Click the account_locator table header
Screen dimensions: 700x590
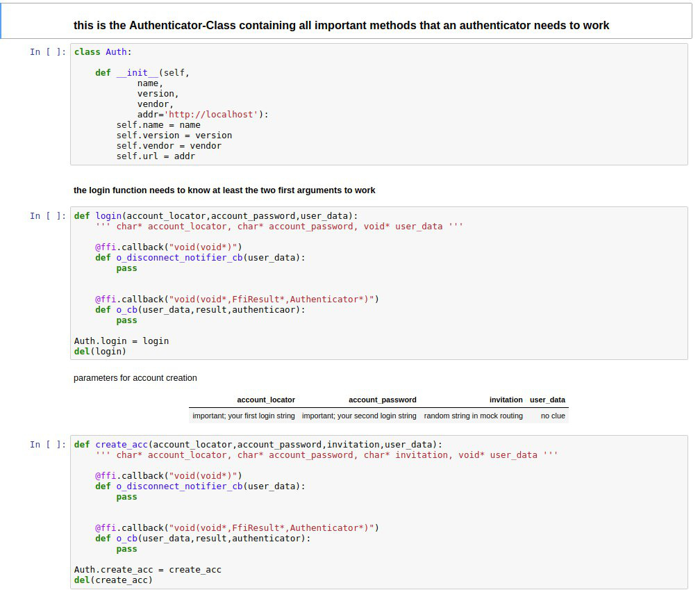pos(266,400)
